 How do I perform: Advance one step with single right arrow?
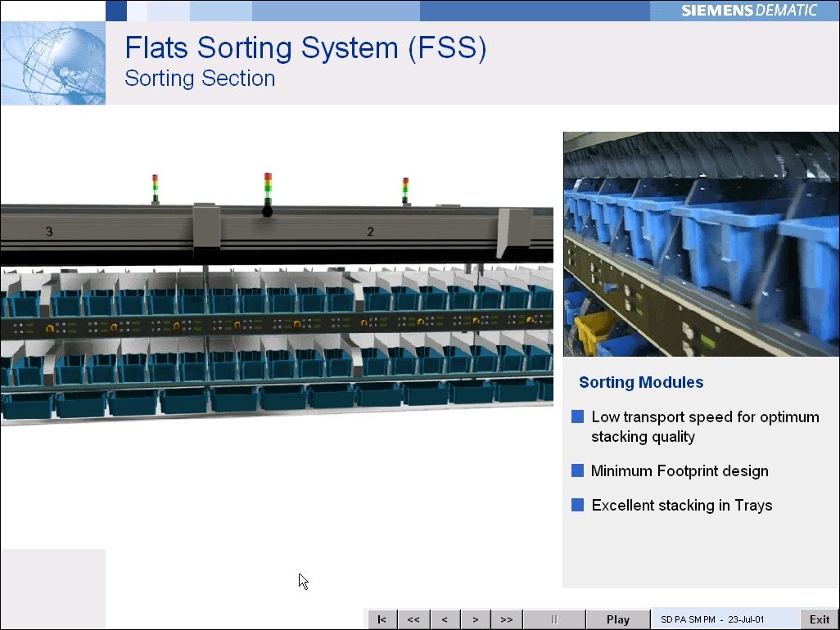pos(476,619)
